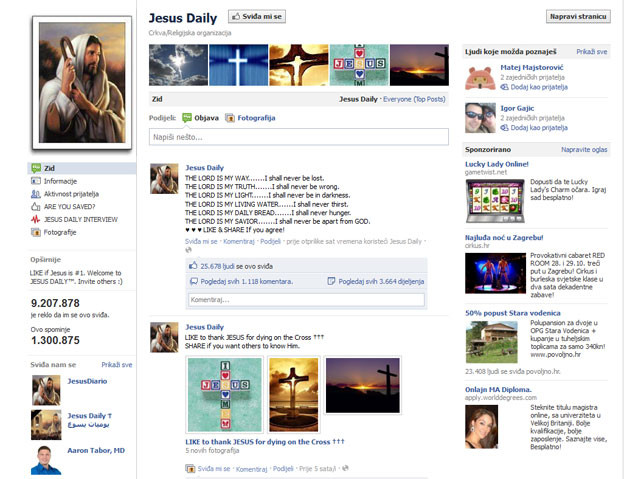Viewport: 624px width, 479px height.
Task: Open JESUS letter blocks album photo
Action: point(225,394)
